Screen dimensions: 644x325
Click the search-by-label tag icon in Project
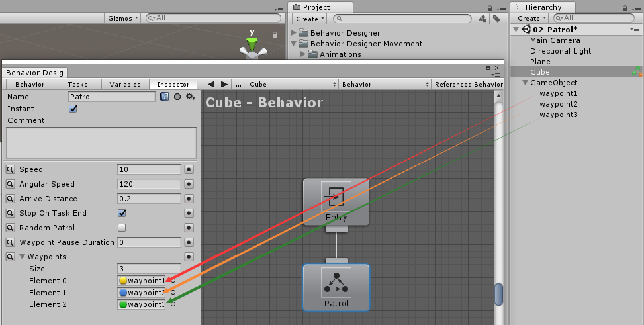click(x=496, y=19)
